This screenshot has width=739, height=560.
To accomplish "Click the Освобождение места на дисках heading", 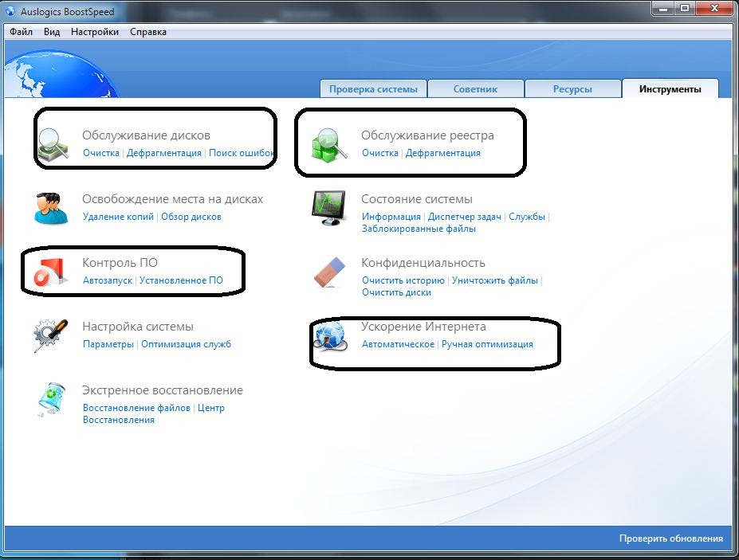I will point(172,199).
